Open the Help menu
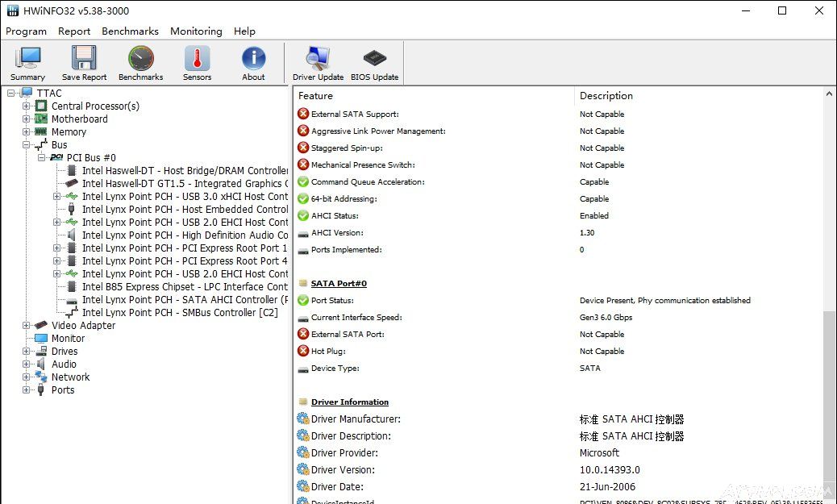The image size is (837, 504). (x=244, y=31)
